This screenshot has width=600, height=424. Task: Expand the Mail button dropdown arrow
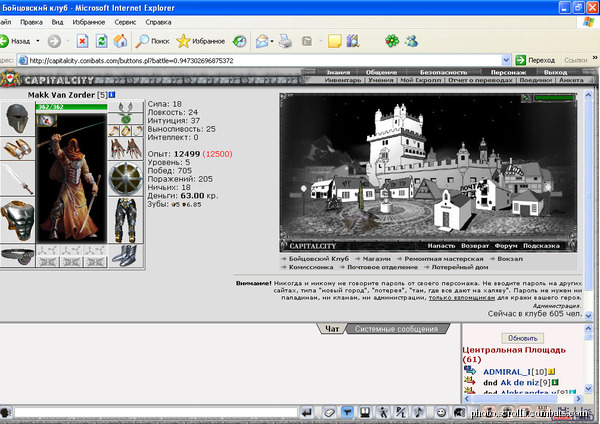tap(272, 41)
